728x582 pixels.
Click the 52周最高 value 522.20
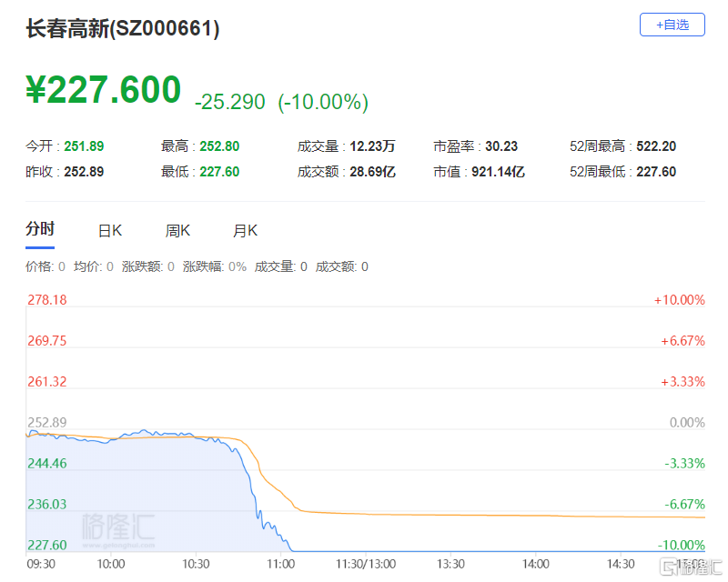click(656, 146)
